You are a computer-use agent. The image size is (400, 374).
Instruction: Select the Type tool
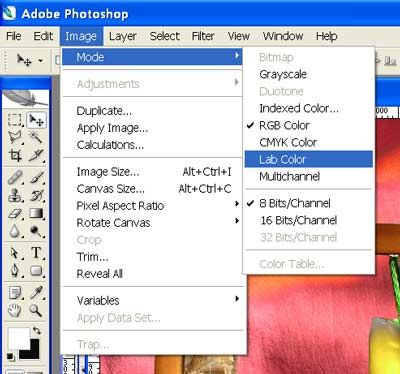click(x=36, y=253)
